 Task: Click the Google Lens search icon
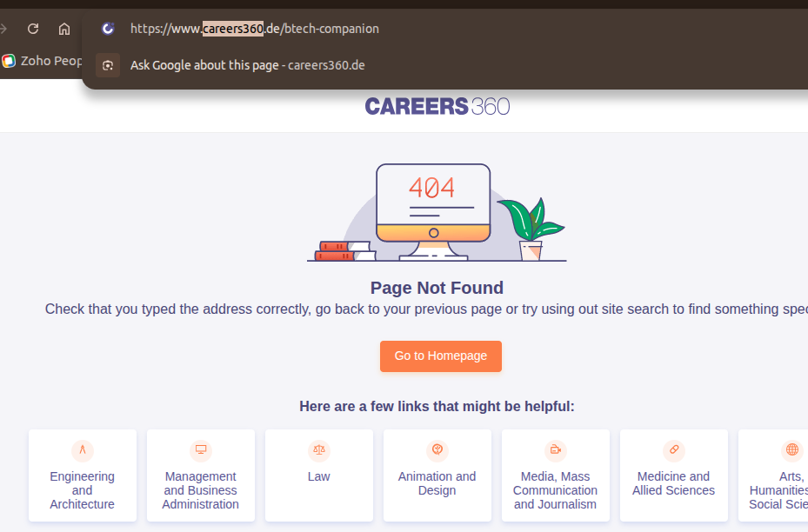[x=108, y=65]
